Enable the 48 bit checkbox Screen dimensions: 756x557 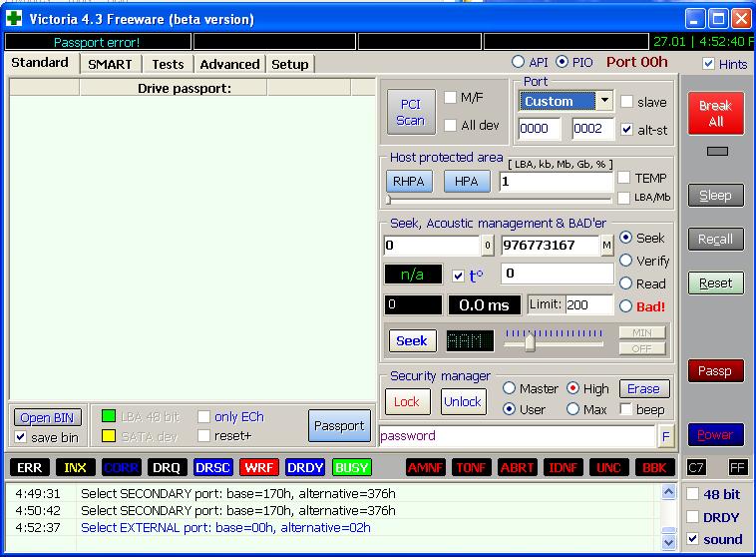pos(692,493)
